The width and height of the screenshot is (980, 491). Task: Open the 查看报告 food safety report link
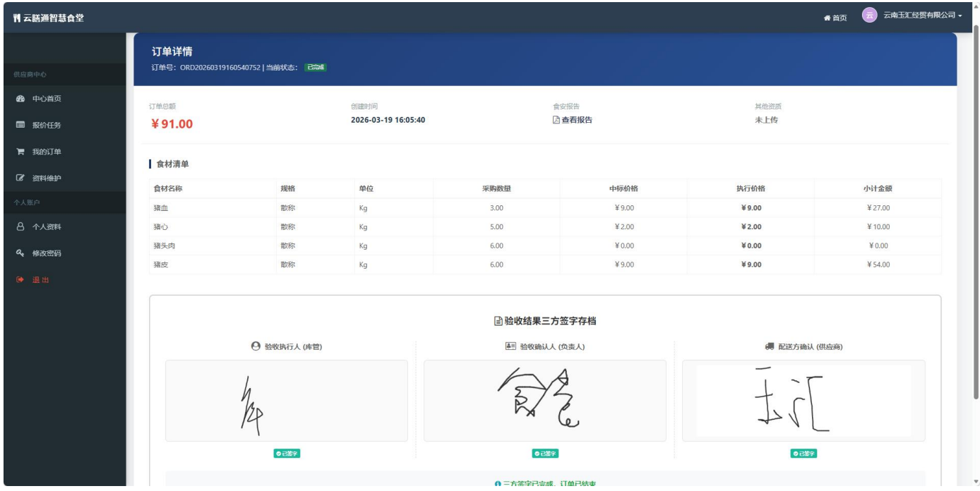point(573,120)
